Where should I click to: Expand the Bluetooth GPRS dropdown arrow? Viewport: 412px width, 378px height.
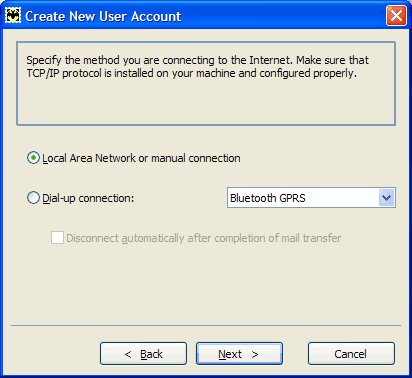(386, 198)
